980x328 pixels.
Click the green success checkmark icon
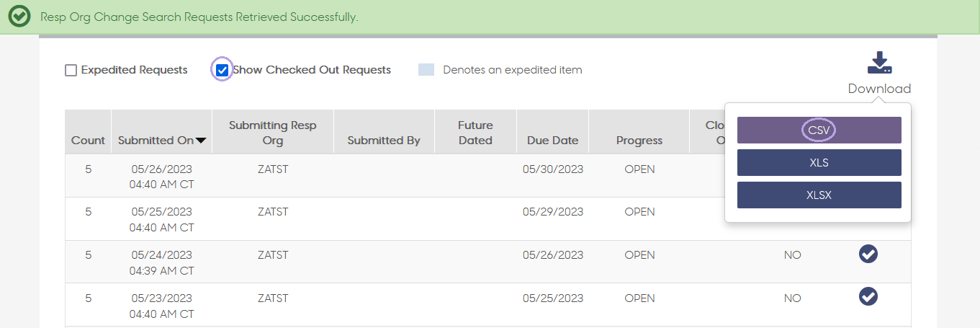coord(19,16)
